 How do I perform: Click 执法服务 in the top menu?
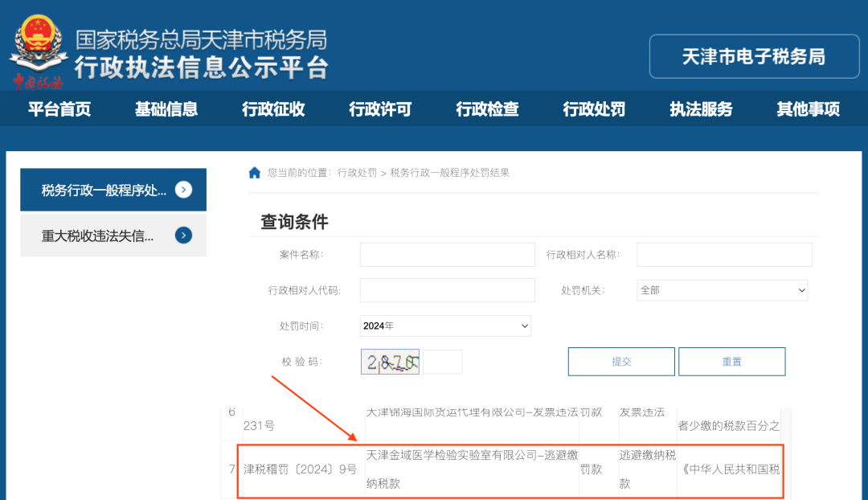click(701, 109)
